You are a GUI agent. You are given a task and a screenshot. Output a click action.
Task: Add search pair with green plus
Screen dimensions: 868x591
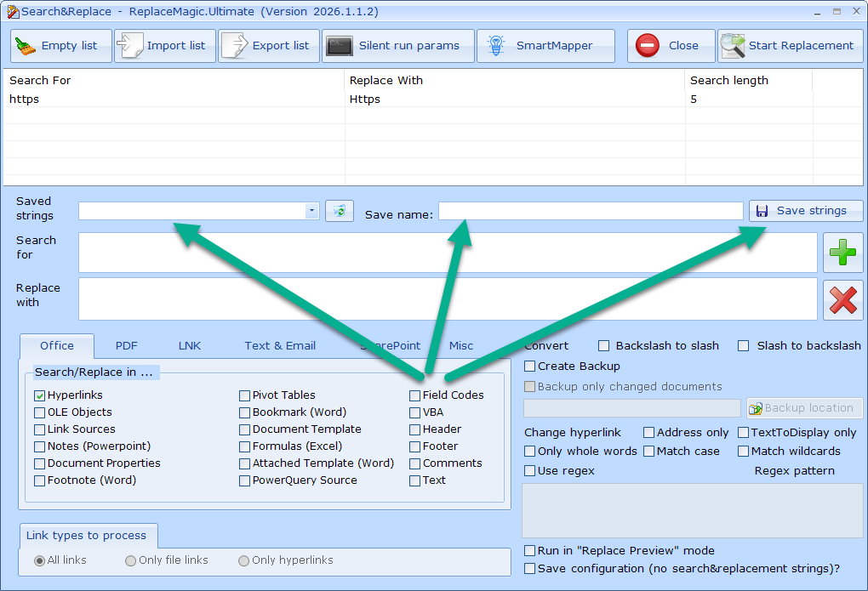coord(842,253)
